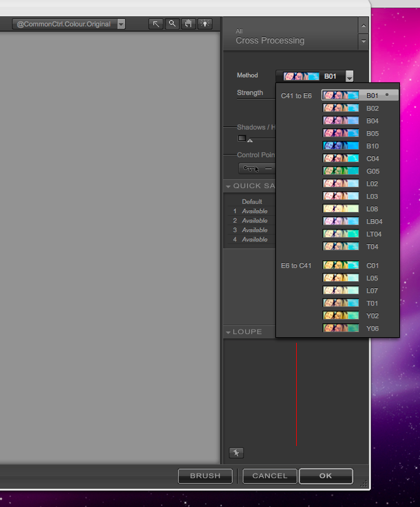Click the filter list up arrow
Viewport: 420px width, 507px height.
coord(363,26)
